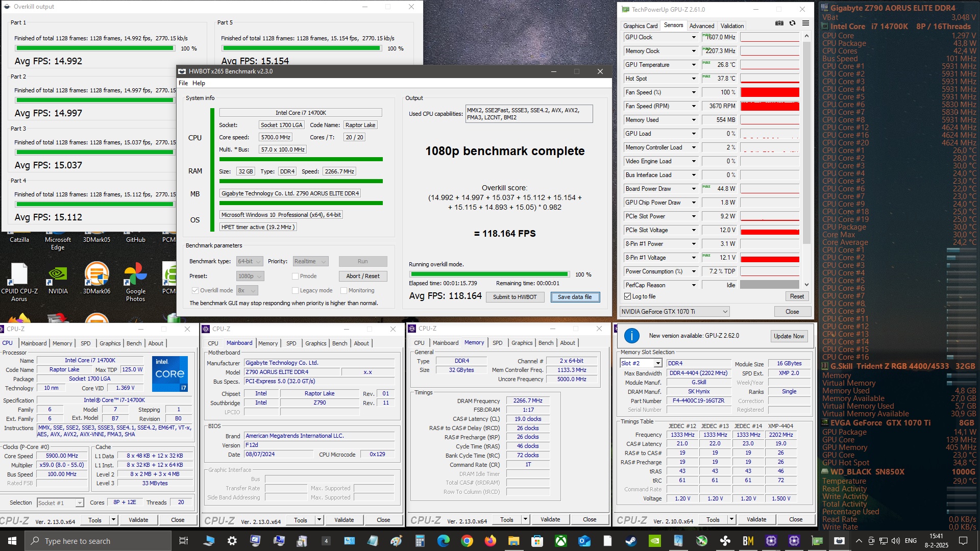The height and width of the screenshot is (551, 980).
Task: Launch Firefox from the taskbar
Action: pos(490,541)
